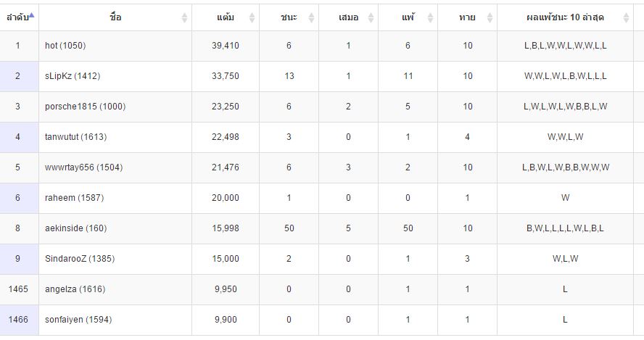Click tanwutut (1613) player name
This screenshot has width=644, height=340.
tap(75, 137)
